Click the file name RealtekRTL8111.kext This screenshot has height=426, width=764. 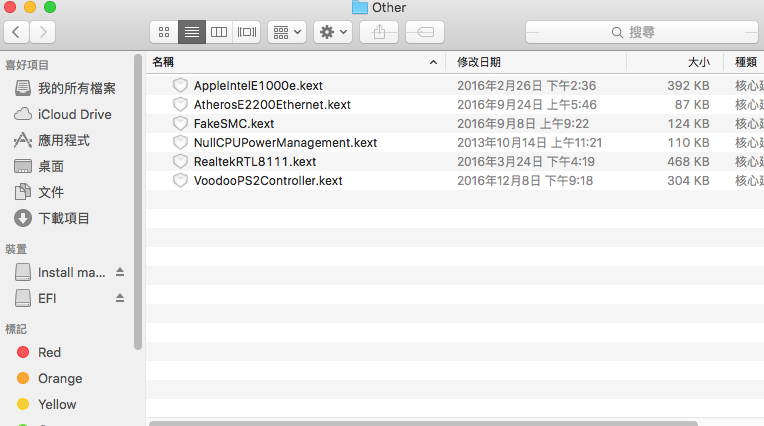[x=255, y=162]
